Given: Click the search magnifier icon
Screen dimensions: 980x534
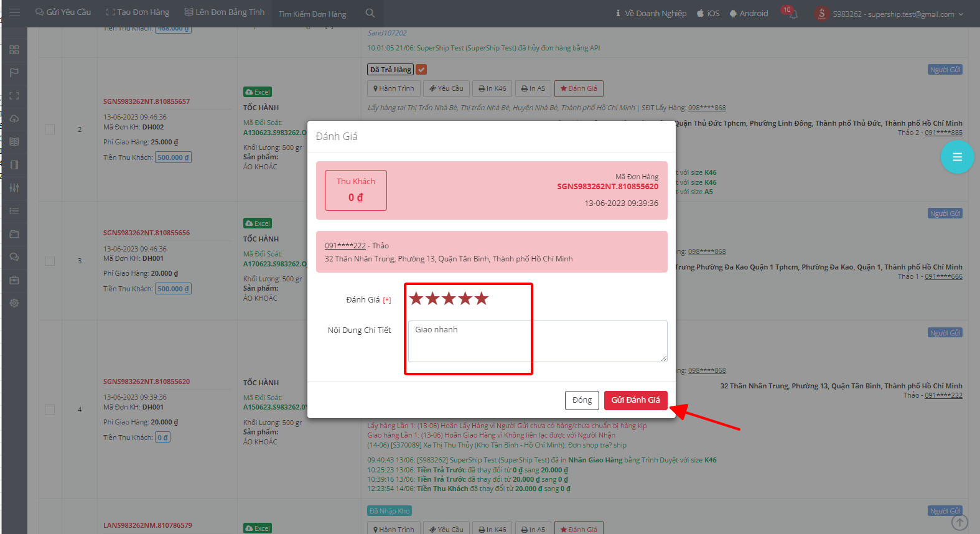Looking at the screenshot, I should click(370, 13).
